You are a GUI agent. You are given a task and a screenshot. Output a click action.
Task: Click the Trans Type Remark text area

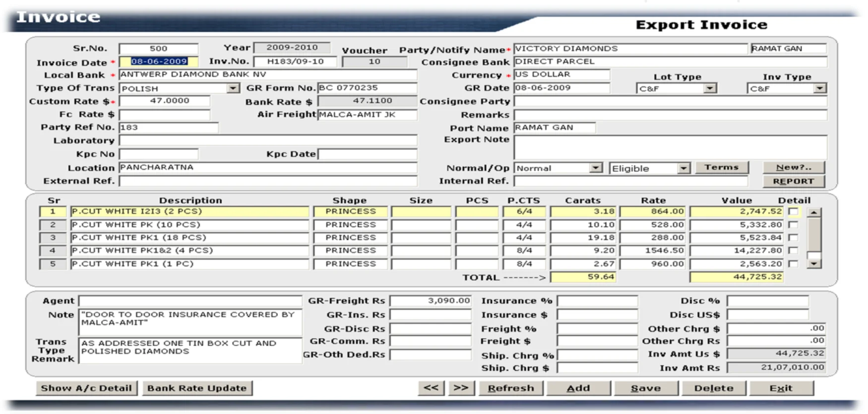(x=190, y=350)
